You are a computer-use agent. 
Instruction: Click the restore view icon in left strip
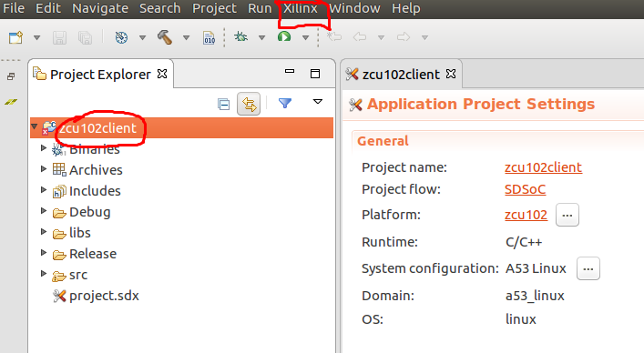point(11,76)
